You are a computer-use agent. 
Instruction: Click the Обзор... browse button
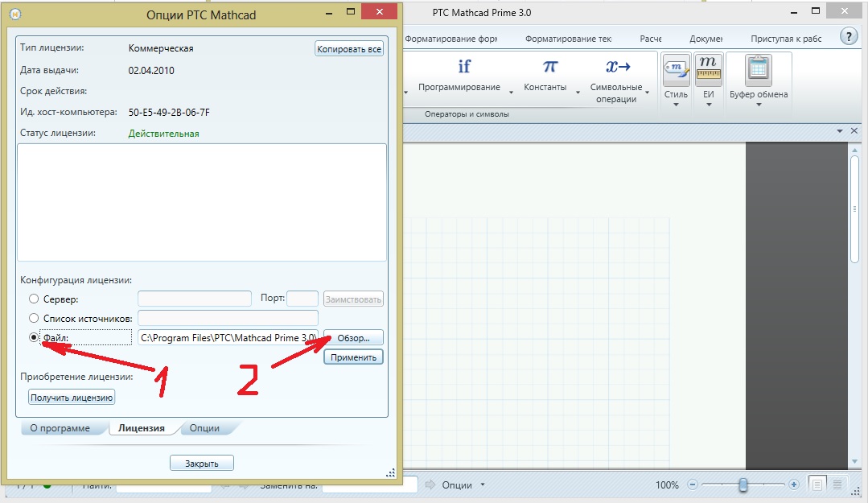click(353, 338)
